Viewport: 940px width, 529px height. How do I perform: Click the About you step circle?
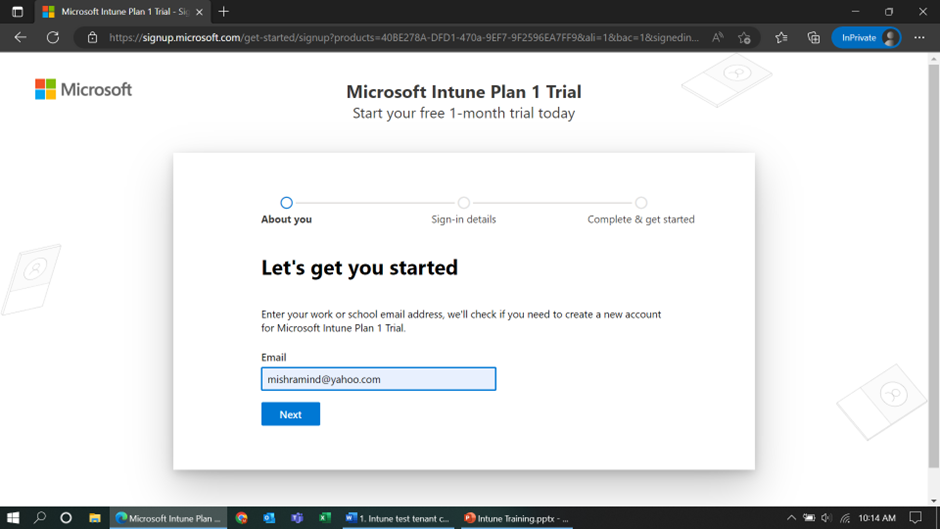coord(287,203)
